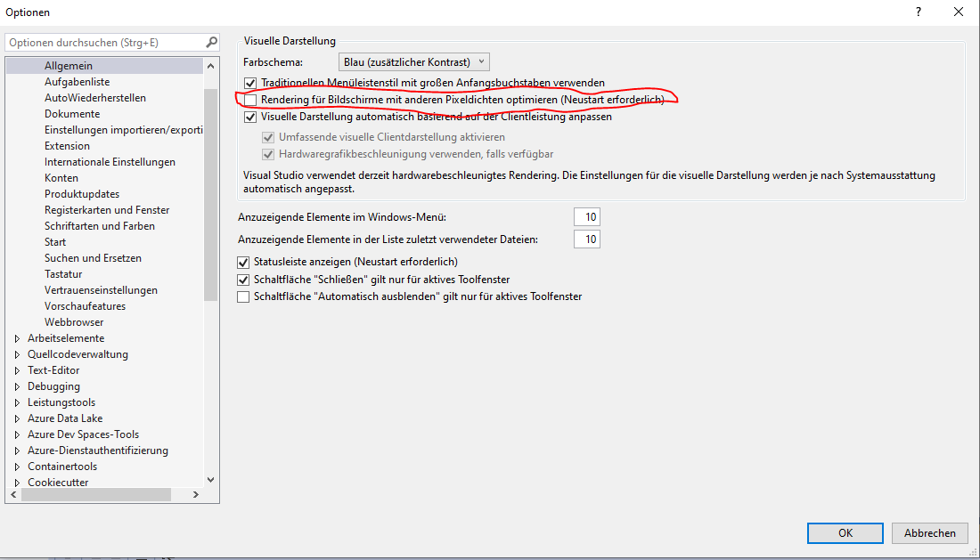Image resolution: width=980 pixels, height=560 pixels.
Task: Uncheck Traditionellen Menüleistenstil verwenden
Action: point(250,82)
